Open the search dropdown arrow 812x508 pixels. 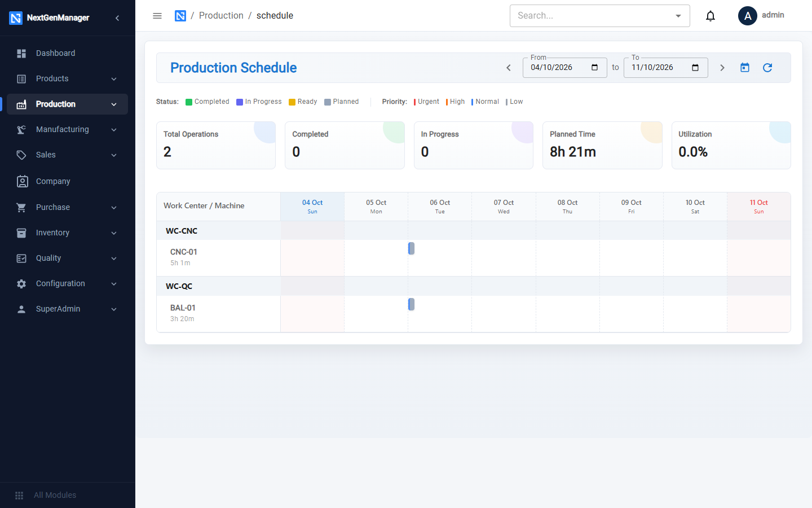[678, 16]
